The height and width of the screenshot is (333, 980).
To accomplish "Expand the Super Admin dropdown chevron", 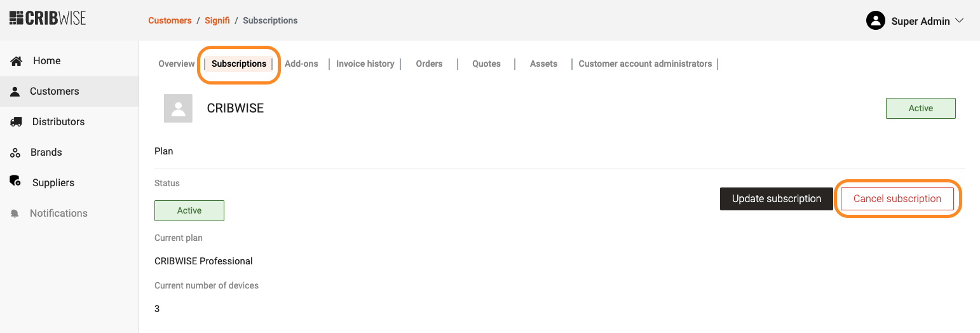I will pos(960,20).
